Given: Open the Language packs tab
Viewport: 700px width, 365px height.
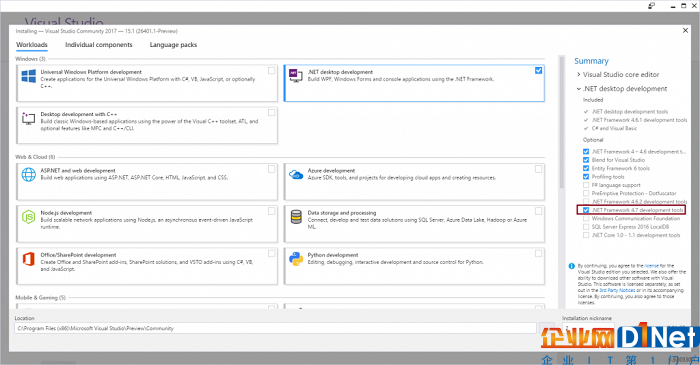Looking at the screenshot, I should 173,45.
